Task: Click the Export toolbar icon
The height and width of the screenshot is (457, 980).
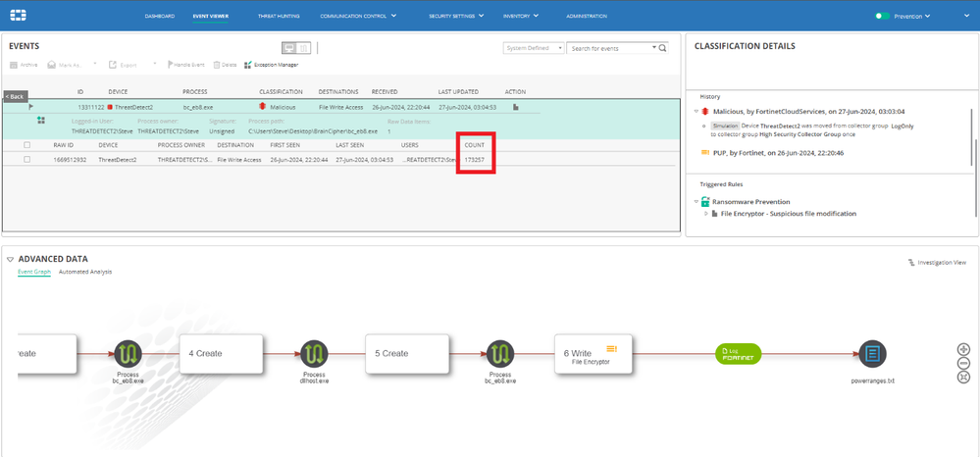Action: 113,65
